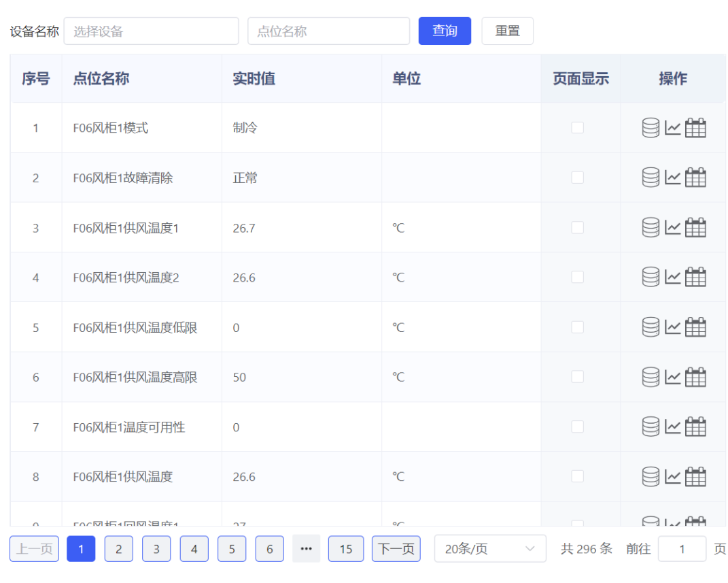Enable 页面显示 checkbox for F06风柜1供风温度1
The width and height of the screenshot is (728, 583).
click(x=577, y=228)
